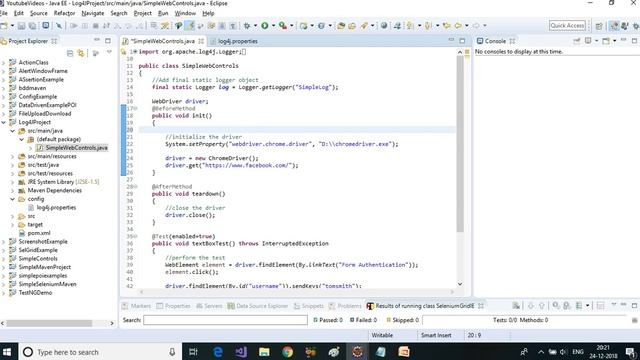640x360 pixels.
Task: Switch to the Markers tab
Action: (137, 306)
